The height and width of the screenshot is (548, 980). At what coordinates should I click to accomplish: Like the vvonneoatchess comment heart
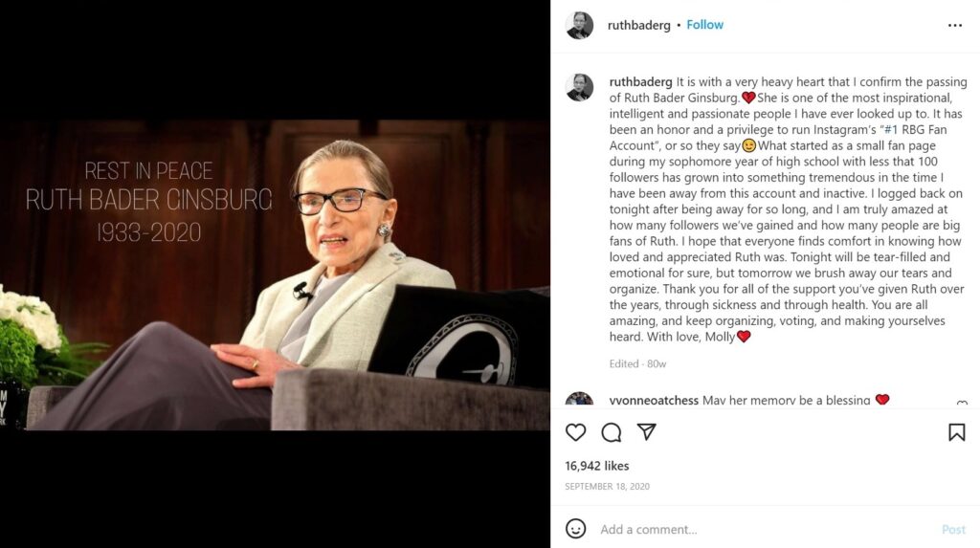pyautogui.click(x=962, y=403)
